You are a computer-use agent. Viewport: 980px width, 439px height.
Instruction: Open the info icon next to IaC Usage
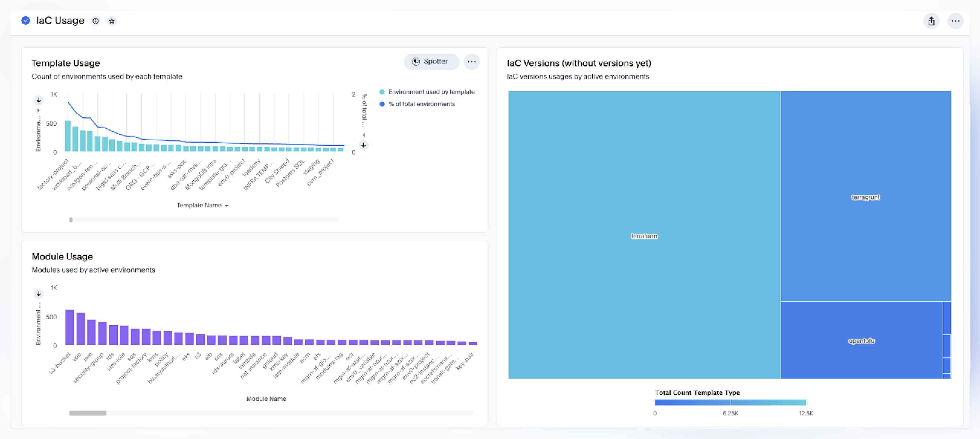click(x=96, y=21)
